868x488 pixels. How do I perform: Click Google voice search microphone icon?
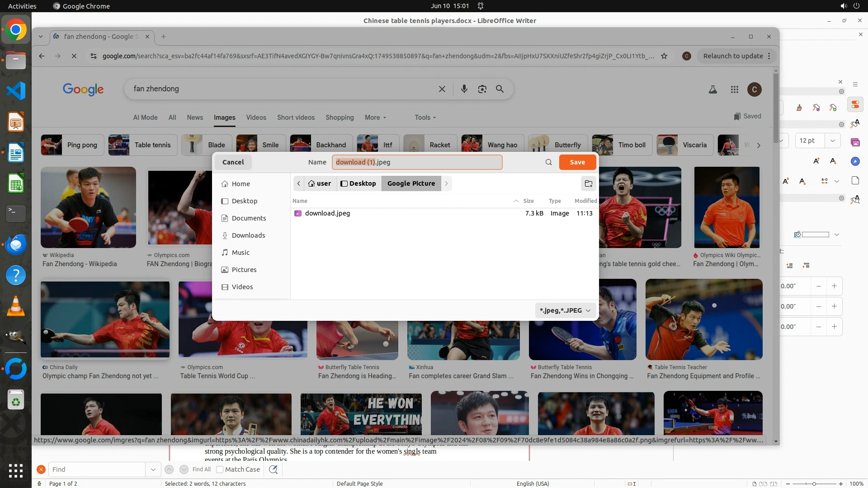(x=464, y=89)
